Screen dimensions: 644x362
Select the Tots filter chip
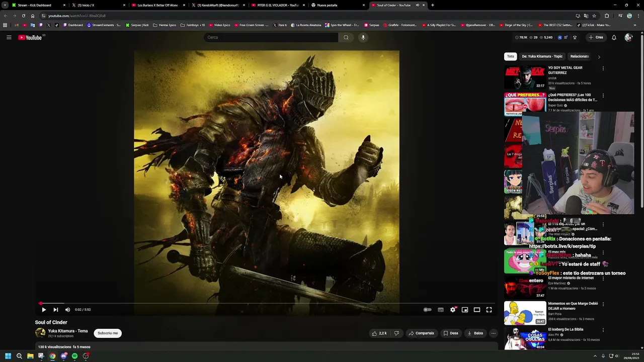pos(510,56)
